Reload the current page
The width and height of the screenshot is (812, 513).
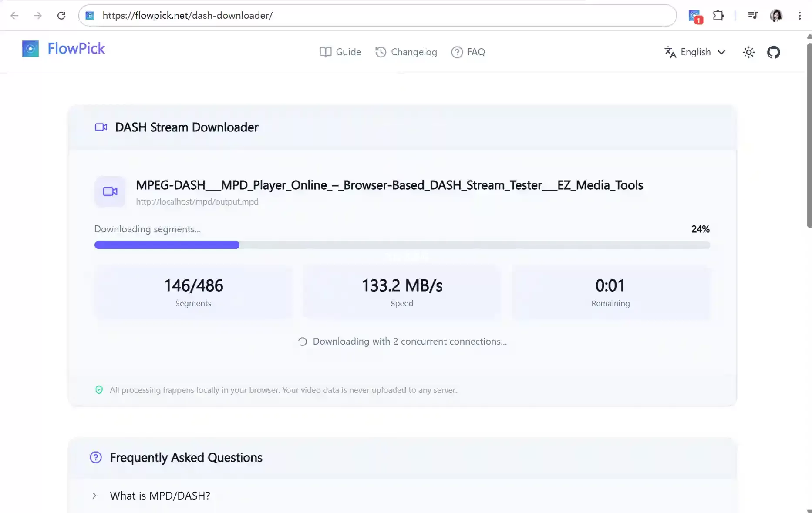point(61,16)
